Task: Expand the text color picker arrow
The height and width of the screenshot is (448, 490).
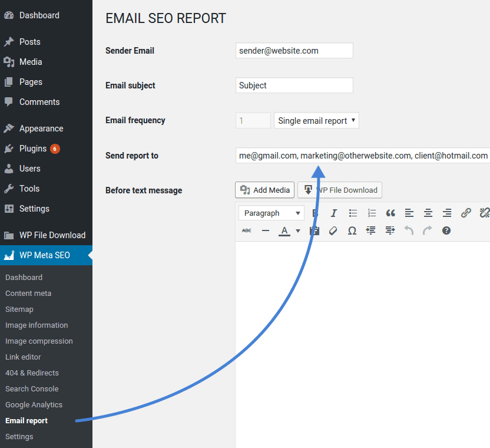Action: point(298,230)
